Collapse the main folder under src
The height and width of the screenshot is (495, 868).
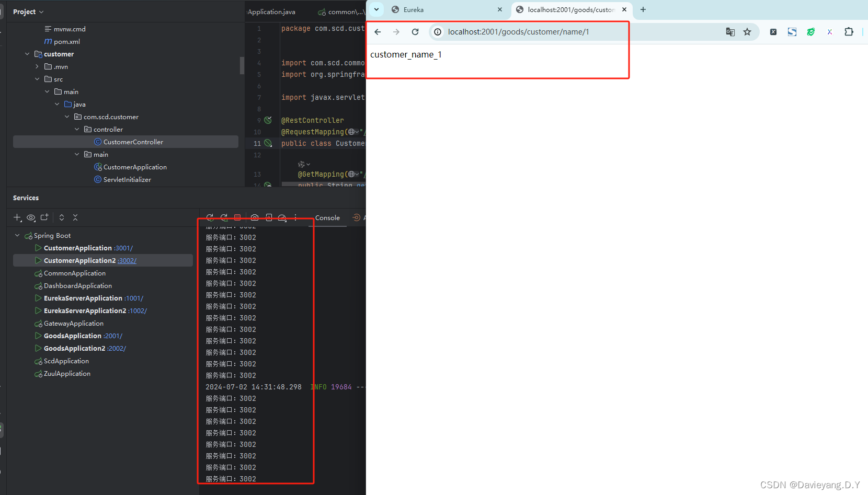tap(47, 91)
